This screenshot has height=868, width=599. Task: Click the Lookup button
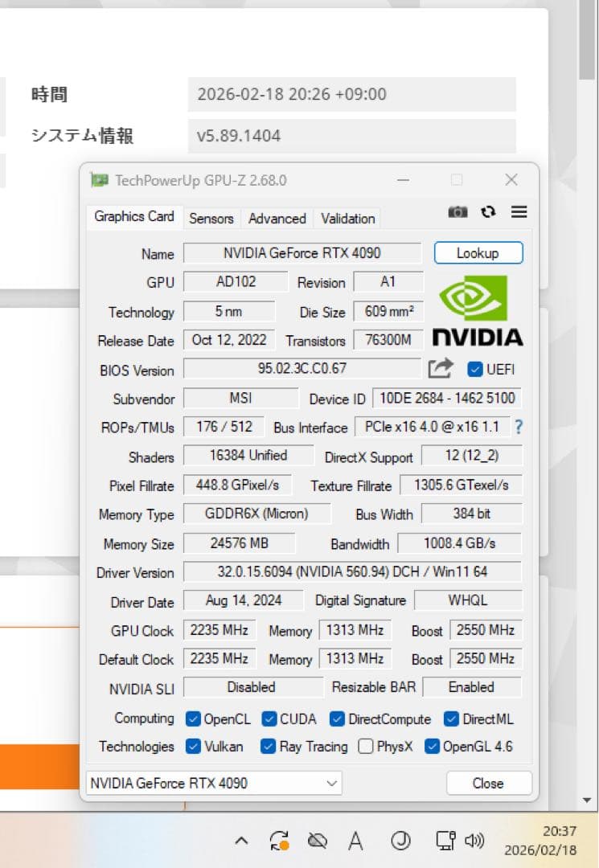478,253
